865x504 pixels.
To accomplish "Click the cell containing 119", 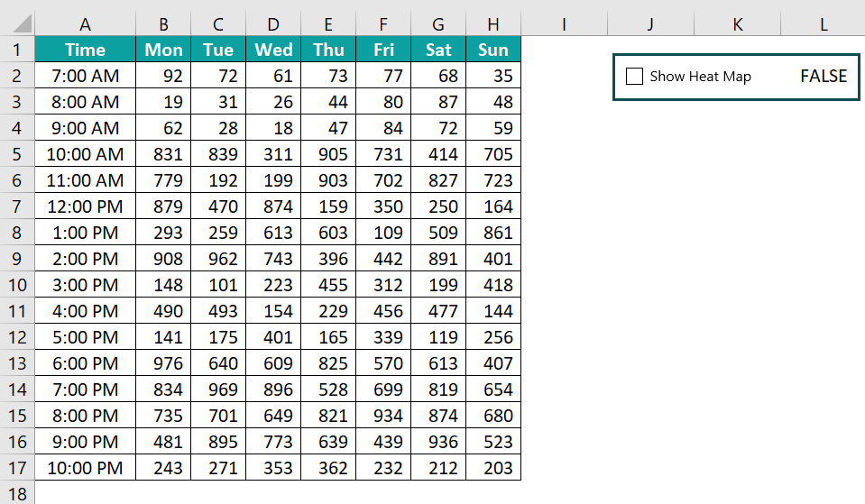I will 438,337.
